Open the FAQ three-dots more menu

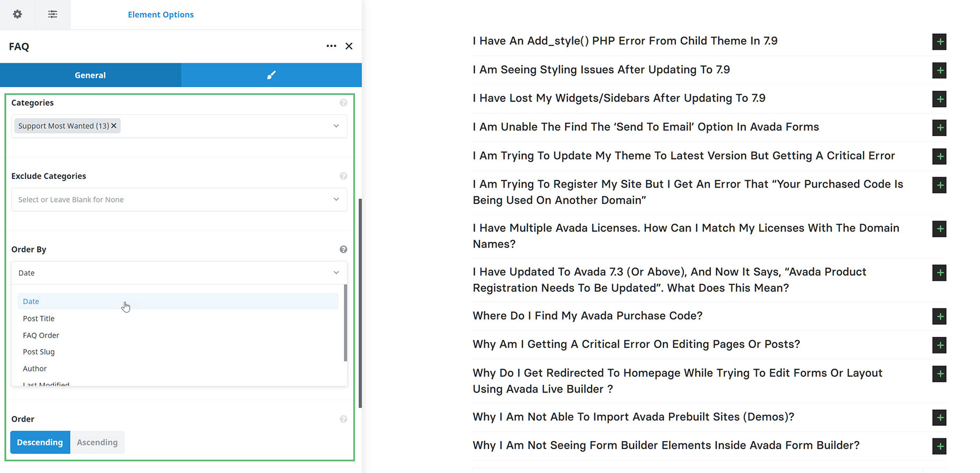(x=331, y=46)
